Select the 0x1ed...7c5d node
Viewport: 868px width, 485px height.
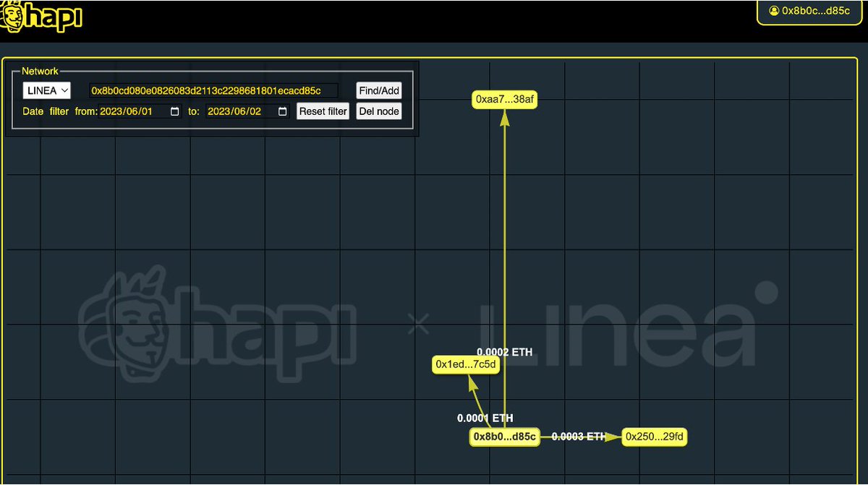[466, 364]
